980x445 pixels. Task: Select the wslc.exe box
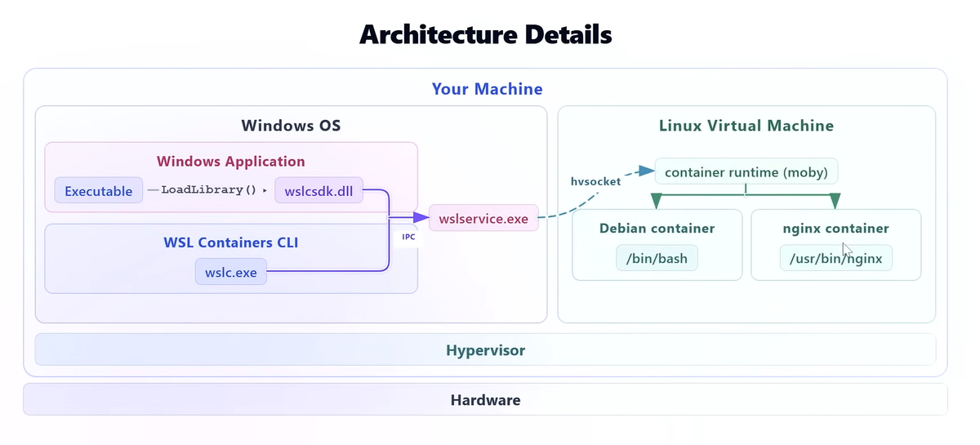click(231, 272)
